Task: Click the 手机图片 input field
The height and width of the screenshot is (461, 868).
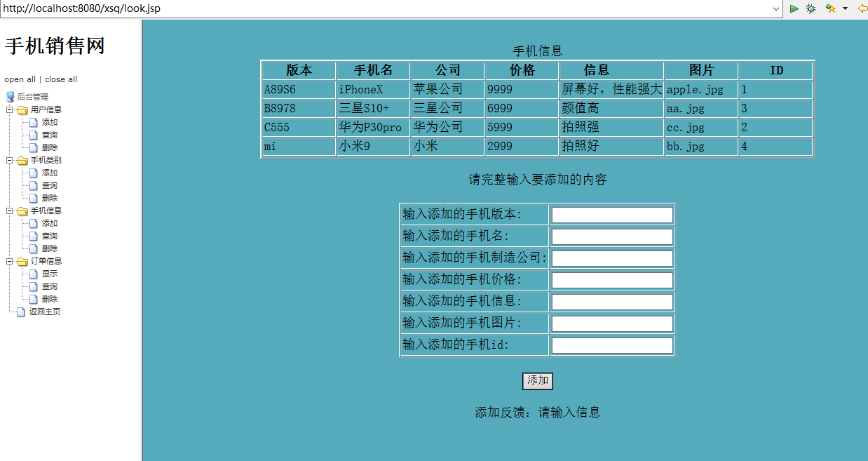Action: 612,323
